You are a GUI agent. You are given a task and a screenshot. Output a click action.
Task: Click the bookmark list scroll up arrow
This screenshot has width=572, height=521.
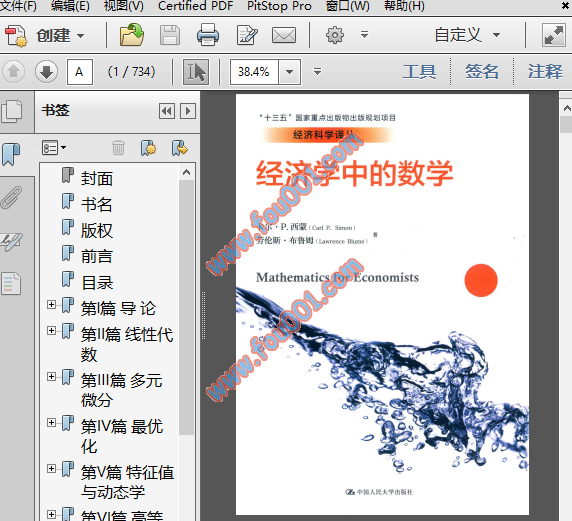[x=186, y=172]
